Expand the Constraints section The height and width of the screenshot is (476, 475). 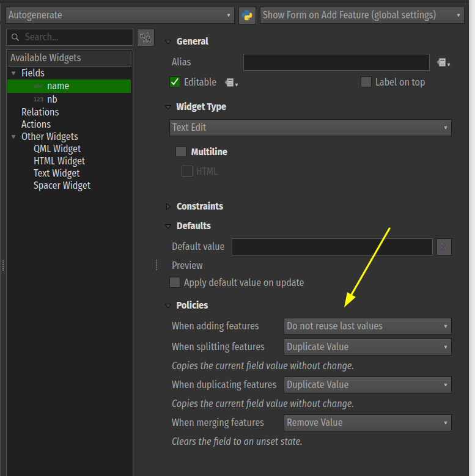[169, 207]
